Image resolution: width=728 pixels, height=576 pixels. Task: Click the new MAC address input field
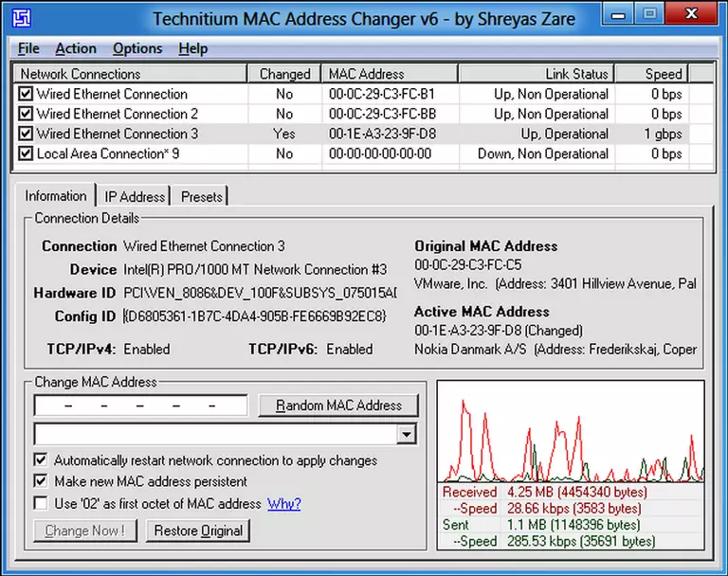point(140,405)
